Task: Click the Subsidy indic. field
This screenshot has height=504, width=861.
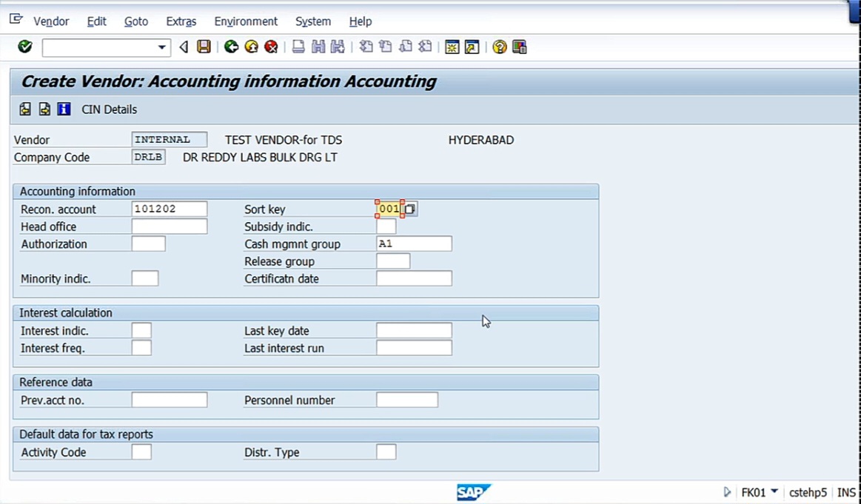Action: click(386, 226)
